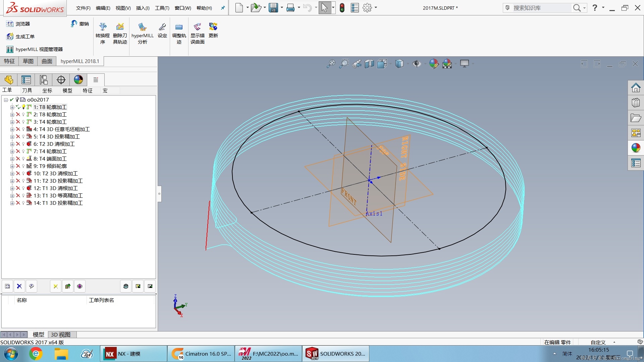Click the Zoom to Fit icon in viewport

point(331,64)
